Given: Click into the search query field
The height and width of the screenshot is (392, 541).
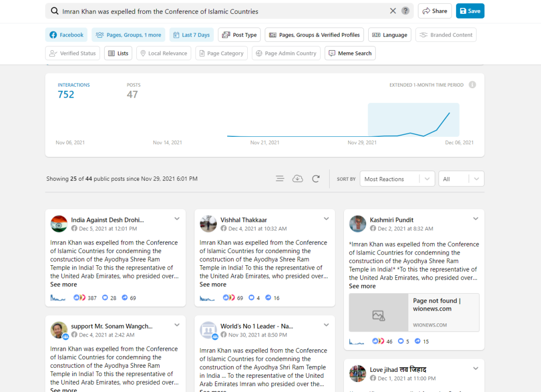Looking at the screenshot, I should click(x=222, y=11).
